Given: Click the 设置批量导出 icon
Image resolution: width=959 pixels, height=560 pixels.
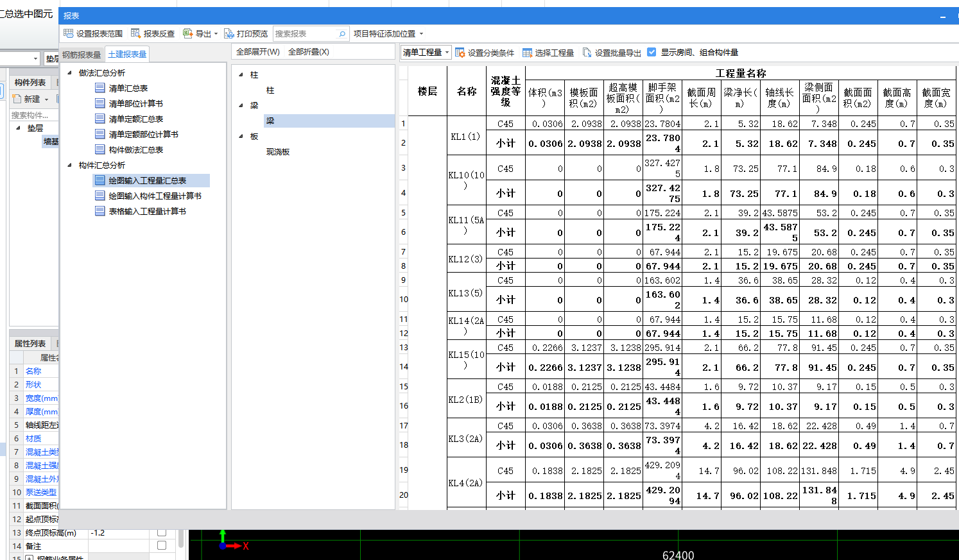Looking at the screenshot, I should [x=587, y=53].
